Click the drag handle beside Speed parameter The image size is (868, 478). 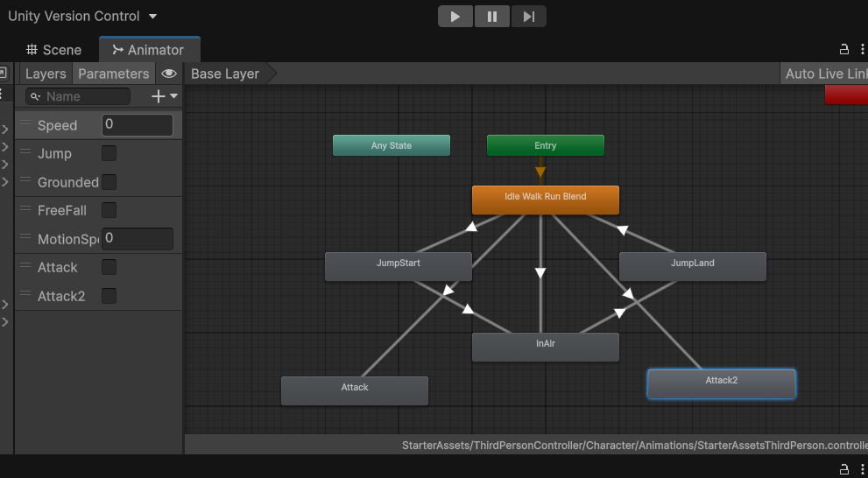pyautogui.click(x=25, y=124)
